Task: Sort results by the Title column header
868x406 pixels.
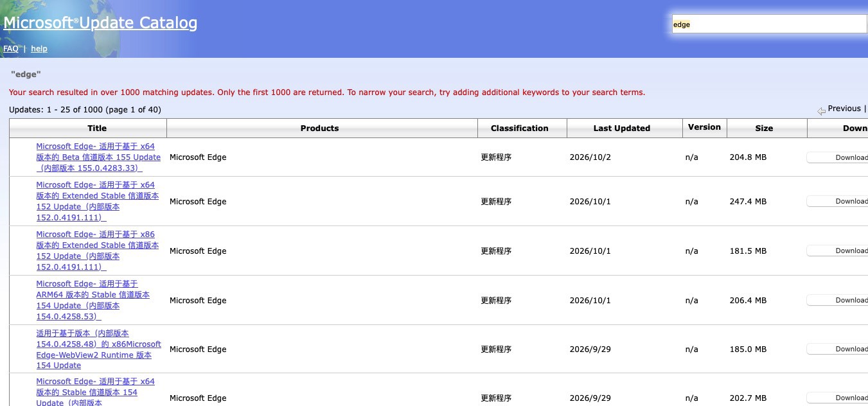Action: [x=97, y=128]
